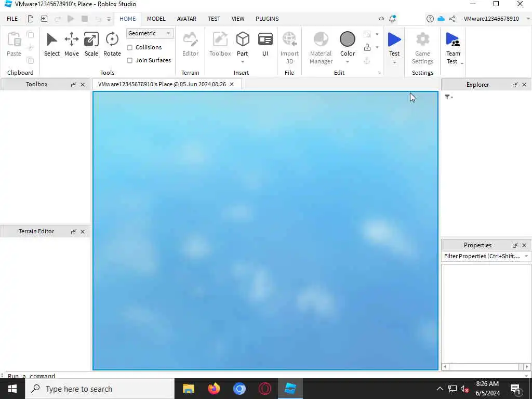This screenshot has height=399, width=532.
Task: Click the open place icon in quick access bar
Action: (x=44, y=19)
